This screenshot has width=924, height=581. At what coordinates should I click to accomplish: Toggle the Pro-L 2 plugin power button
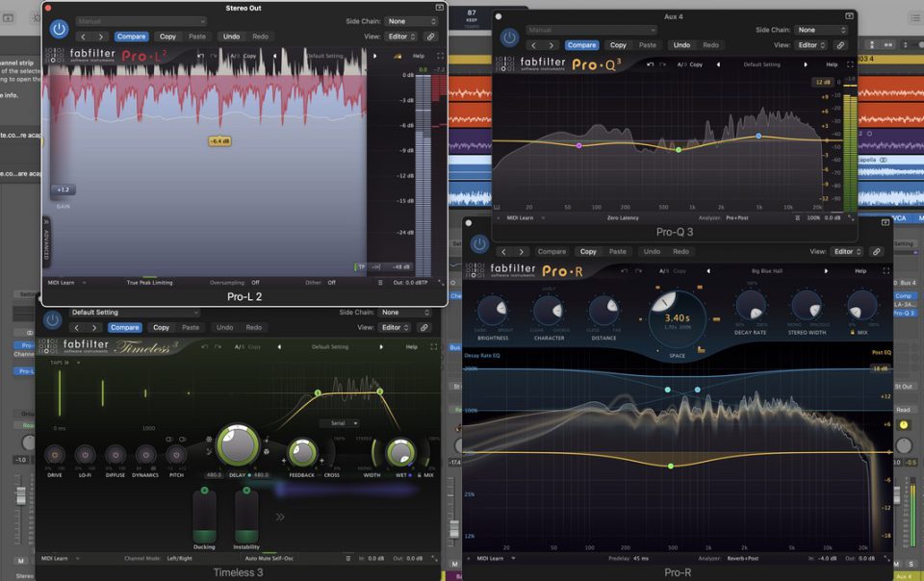pos(59,29)
